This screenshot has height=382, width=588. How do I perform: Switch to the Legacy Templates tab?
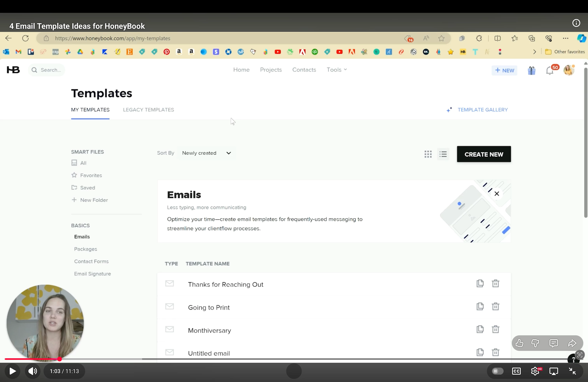[x=149, y=110]
